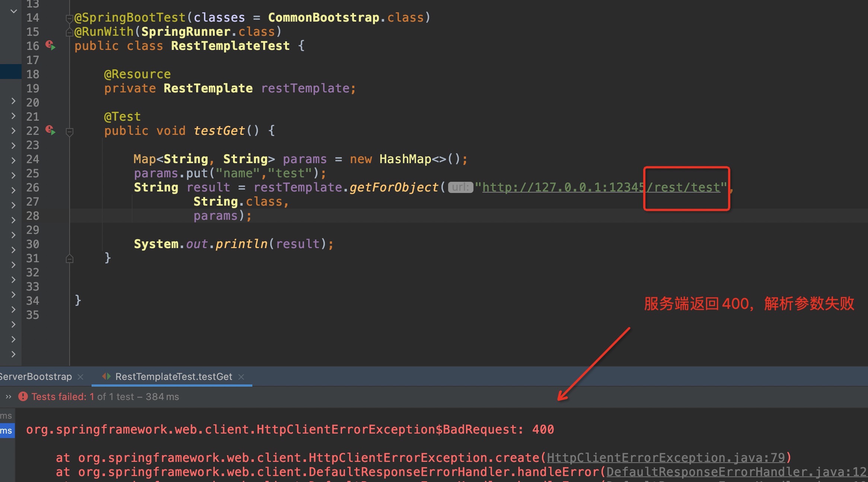Image resolution: width=868 pixels, height=482 pixels.
Task: Click the test status icon on the RestTemplateTest.testGet tab
Action: 107,377
